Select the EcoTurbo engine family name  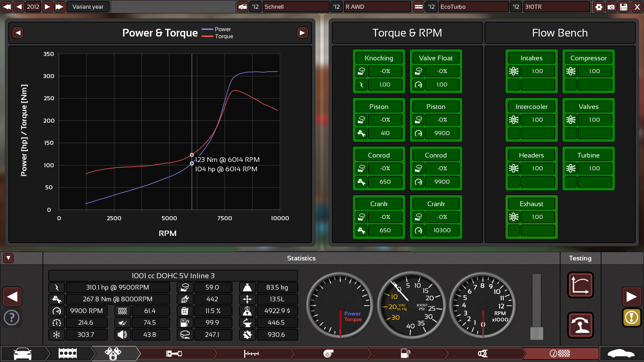tap(474, 7)
